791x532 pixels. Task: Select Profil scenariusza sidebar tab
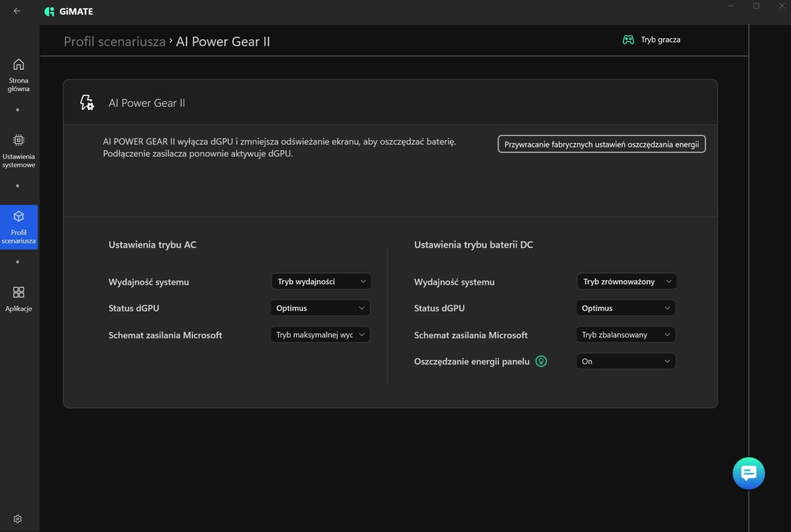[x=19, y=227]
